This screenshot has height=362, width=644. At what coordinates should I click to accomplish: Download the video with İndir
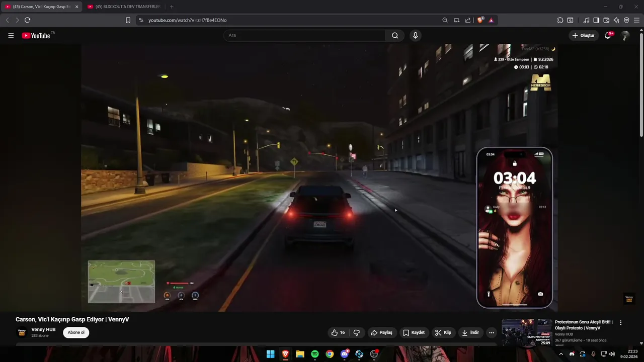(470, 332)
